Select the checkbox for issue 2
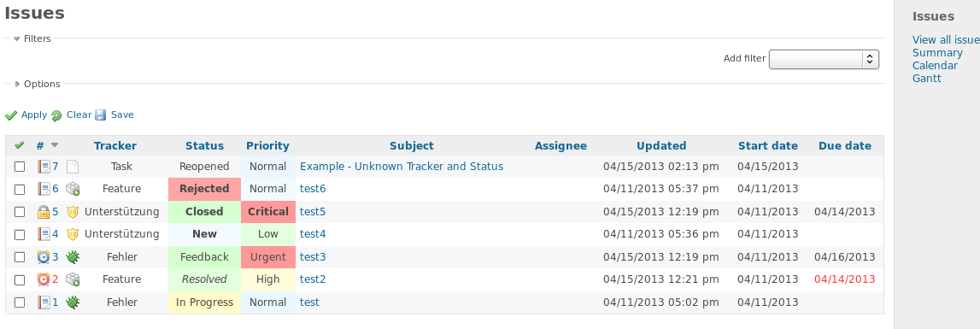The width and height of the screenshot is (980, 329). (20, 279)
